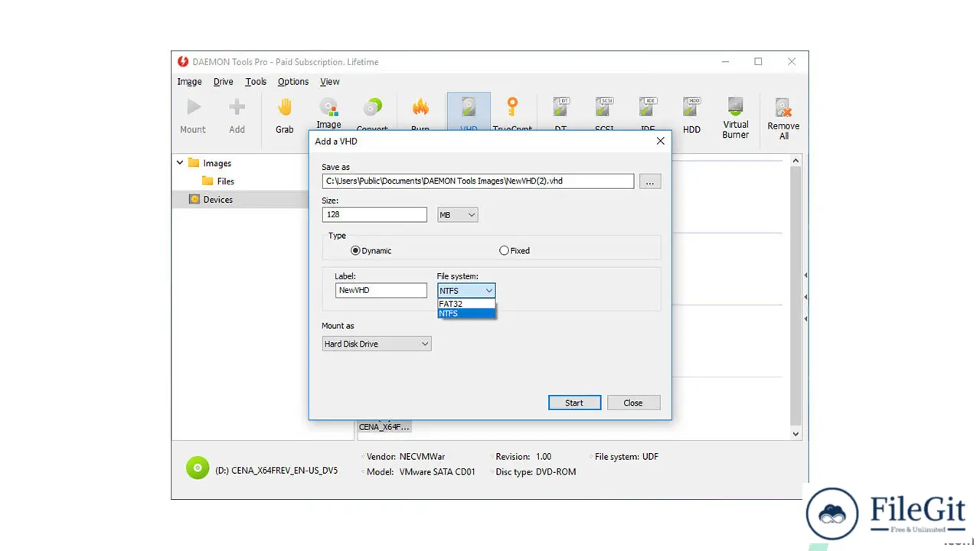Collapse the File system NTFS dropdown

(x=466, y=291)
